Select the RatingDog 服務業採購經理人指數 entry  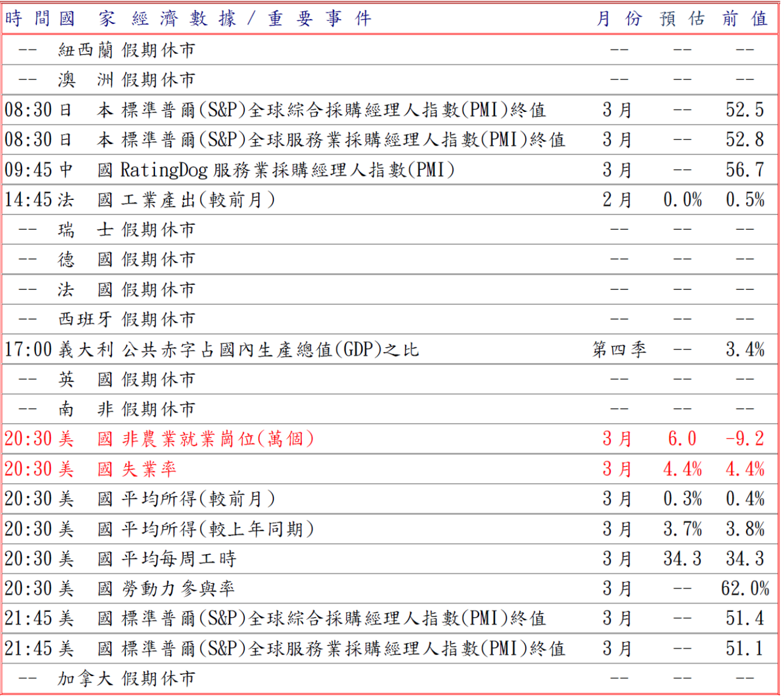287,170
